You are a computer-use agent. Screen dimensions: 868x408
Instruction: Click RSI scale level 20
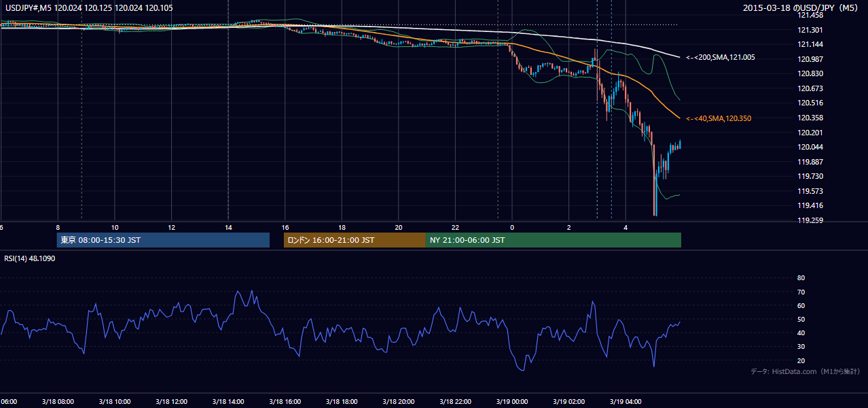pos(801,360)
